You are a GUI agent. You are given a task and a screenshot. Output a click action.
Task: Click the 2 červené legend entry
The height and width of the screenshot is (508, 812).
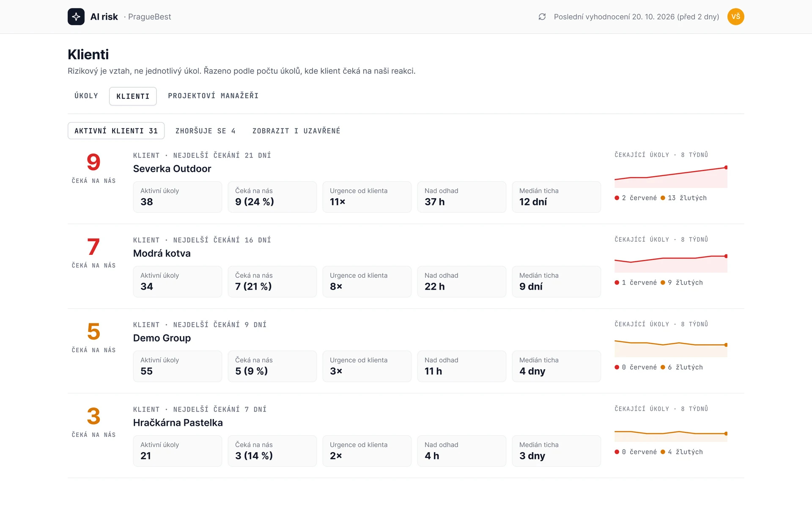pyautogui.click(x=636, y=198)
